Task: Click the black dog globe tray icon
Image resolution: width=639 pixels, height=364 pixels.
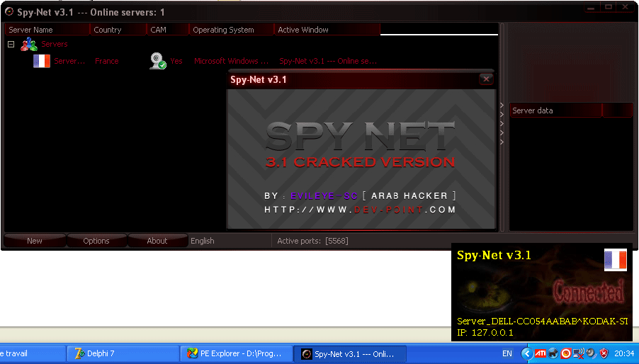Action: [553, 353]
